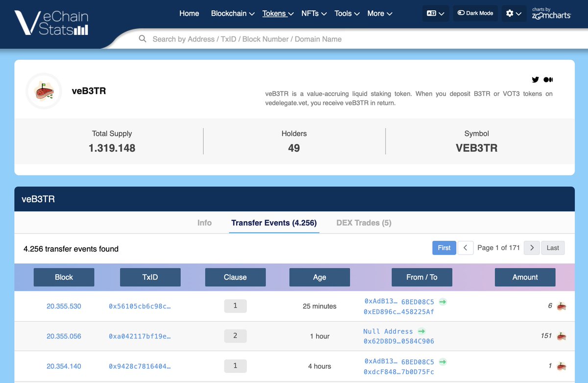Screen dimensions: 588x383
Task: Click the Holders count 49
Action: pos(294,148)
